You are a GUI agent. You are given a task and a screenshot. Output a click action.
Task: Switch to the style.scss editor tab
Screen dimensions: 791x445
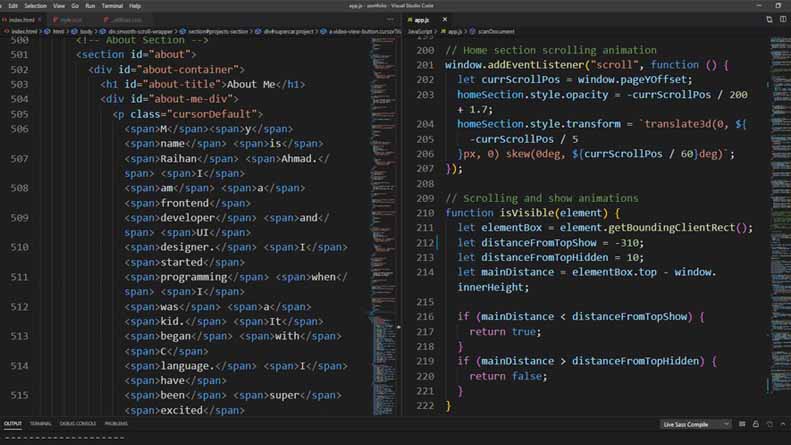[x=71, y=20]
